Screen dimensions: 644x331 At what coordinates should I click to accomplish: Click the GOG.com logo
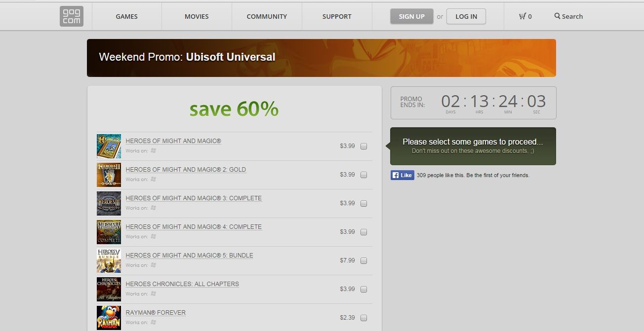click(x=72, y=16)
